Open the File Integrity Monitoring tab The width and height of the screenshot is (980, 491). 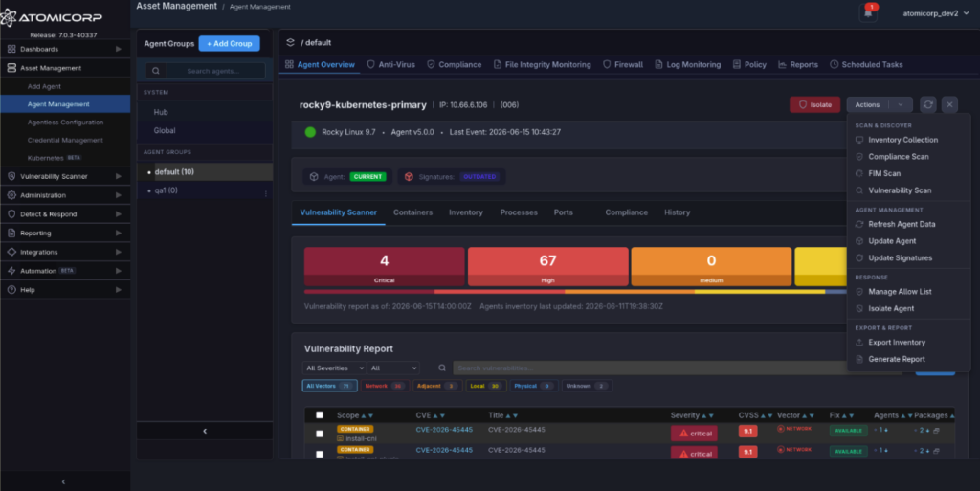(x=542, y=64)
